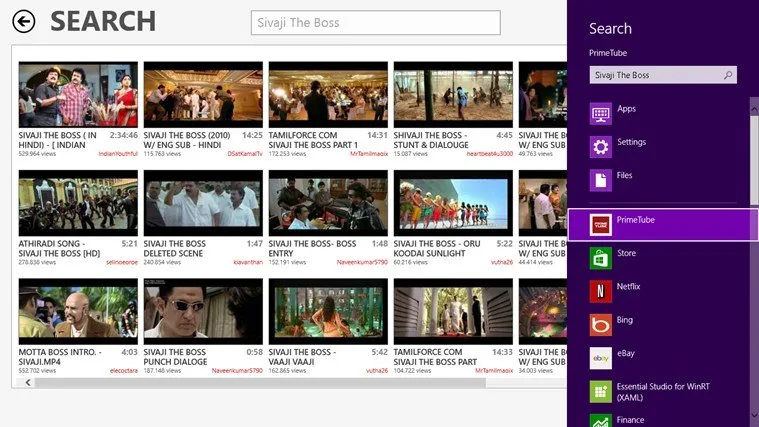Click the title "SIVAJI THE BOSS DELETED SCENE"
Screen dimensions: 759x427
pyautogui.click(x=175, y=248)
